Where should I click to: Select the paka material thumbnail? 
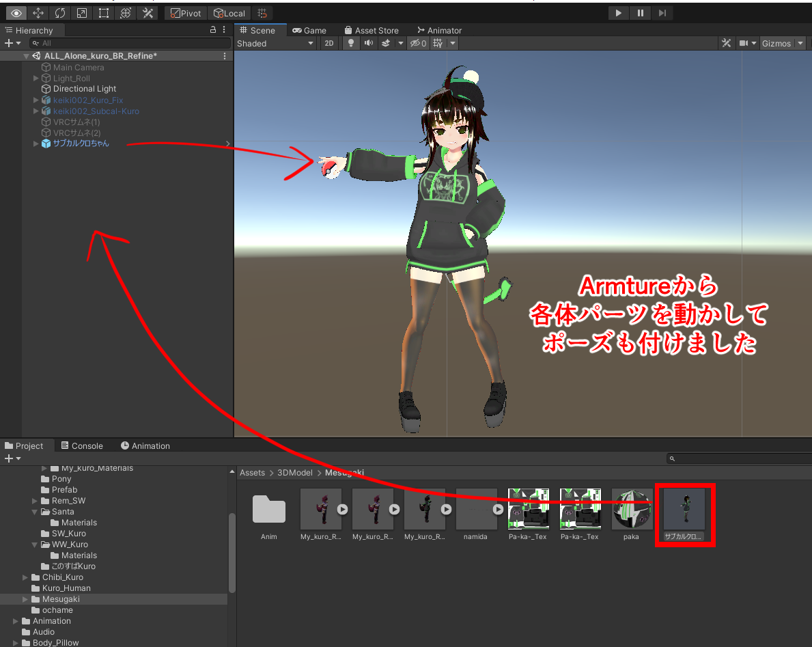(631, 509)
